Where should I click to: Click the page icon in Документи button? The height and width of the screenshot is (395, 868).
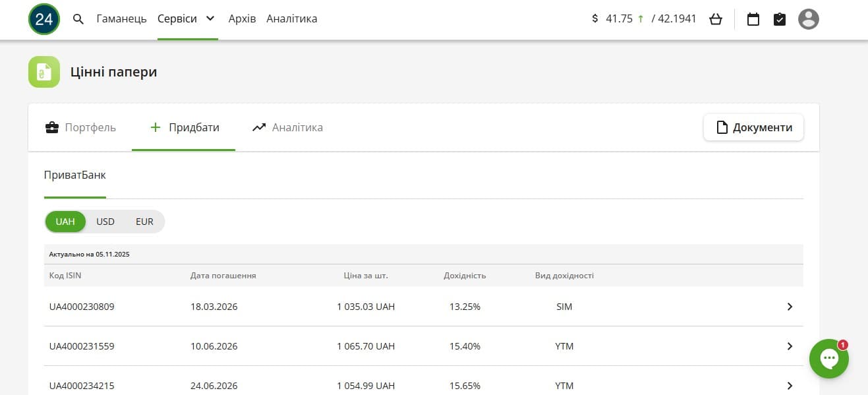coord(722,127)
